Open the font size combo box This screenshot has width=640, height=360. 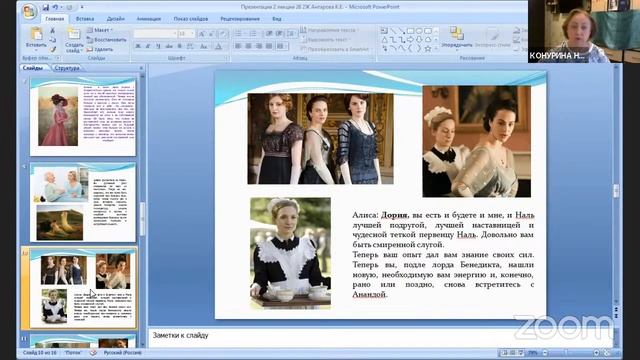click(186, 33)
